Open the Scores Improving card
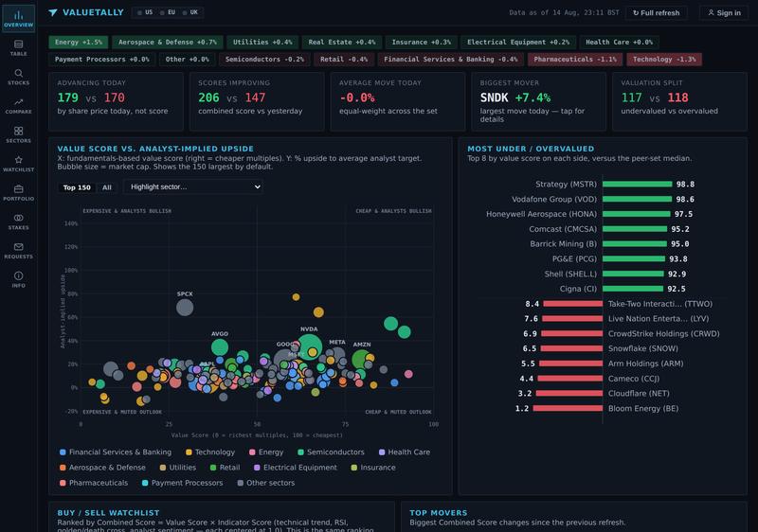This screenshot has height=532, width=758. [257, 101]
